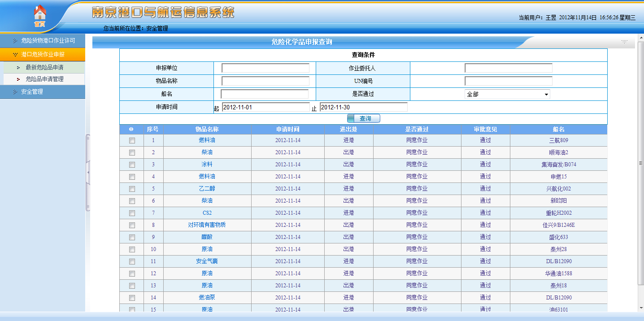Click the select-all icon in table header

[x=131, y=129]
